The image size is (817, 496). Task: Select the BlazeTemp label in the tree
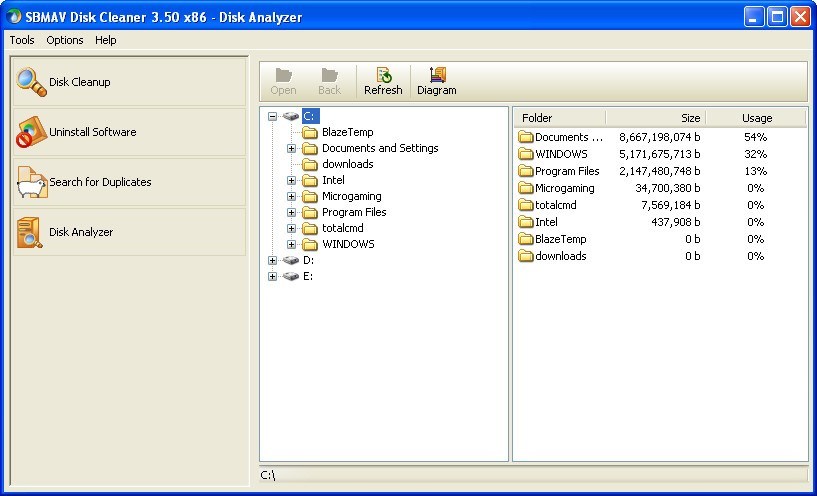[348, 132]
